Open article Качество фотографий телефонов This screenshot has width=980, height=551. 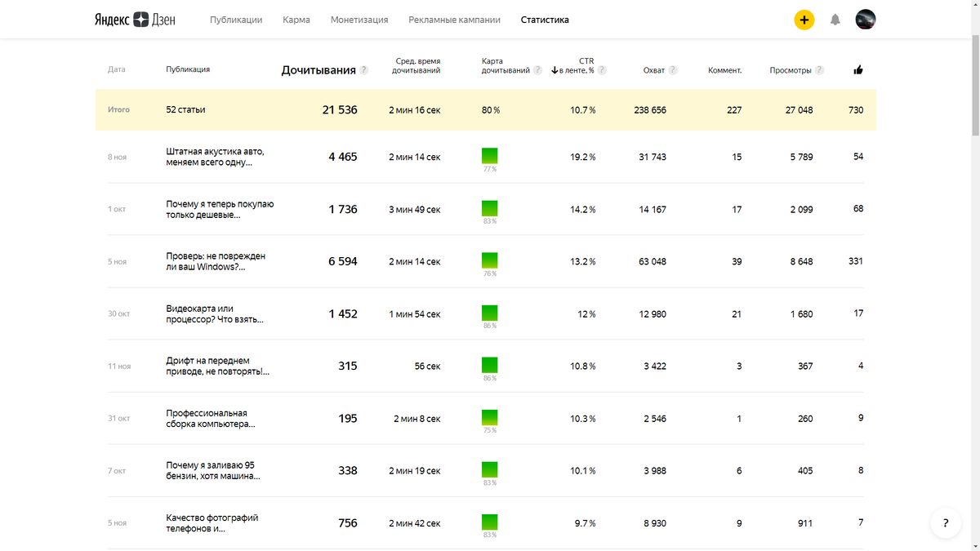pos(212,522)
